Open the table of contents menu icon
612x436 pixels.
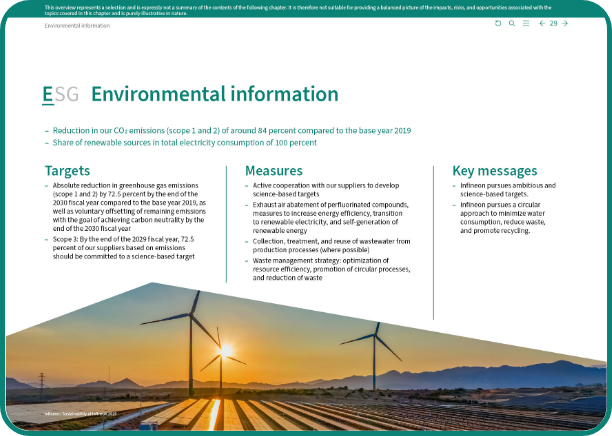[x=526, y=23]
